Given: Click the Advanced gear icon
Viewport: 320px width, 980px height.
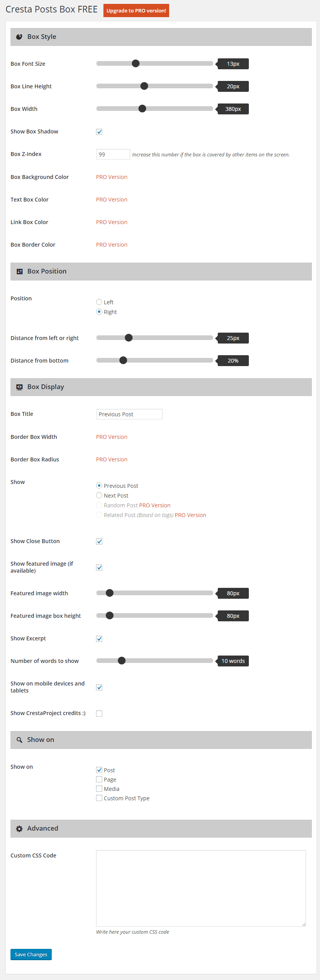Looking at the screenshot, I should (x=19, y=829).
